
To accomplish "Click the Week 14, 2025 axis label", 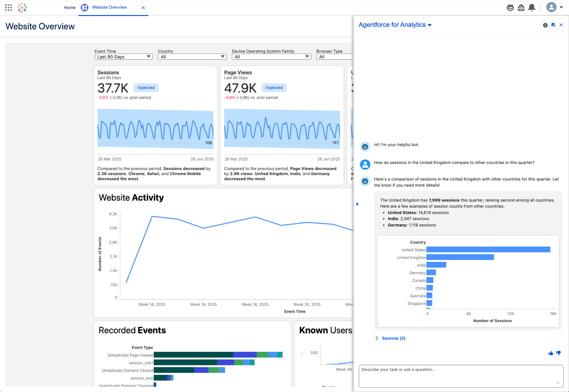I will click(x=152, y=304).
